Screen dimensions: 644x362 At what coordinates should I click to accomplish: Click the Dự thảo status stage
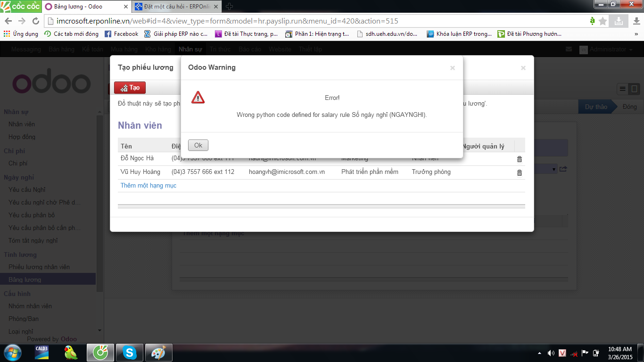596,107
